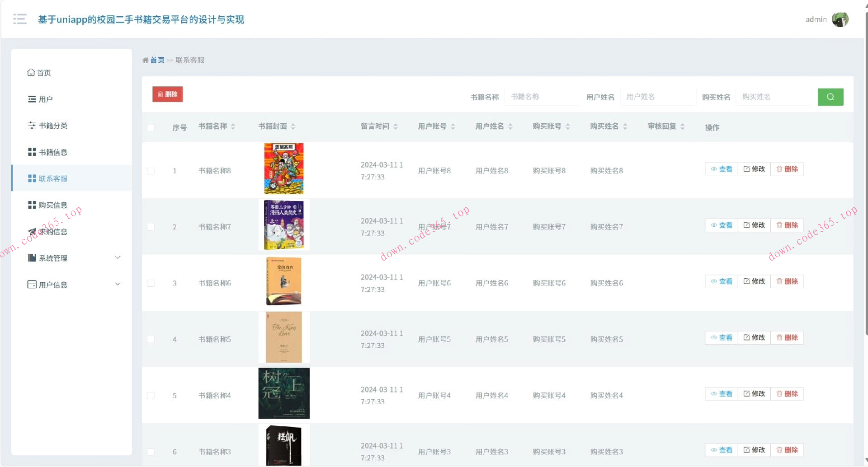Select the home icon beside 首页 in sidebar
Screen dimensions: 868x467
(31, 72)
